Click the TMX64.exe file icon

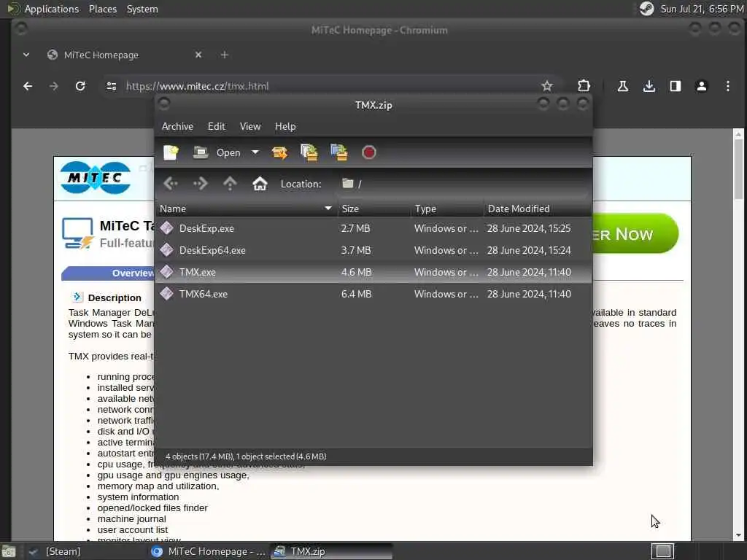point(167,294)
